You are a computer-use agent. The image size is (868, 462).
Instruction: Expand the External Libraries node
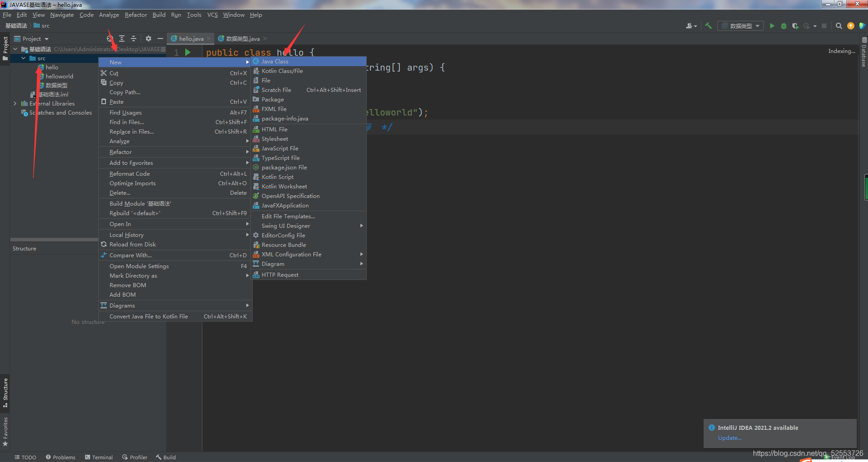click(x=15, y=103)
